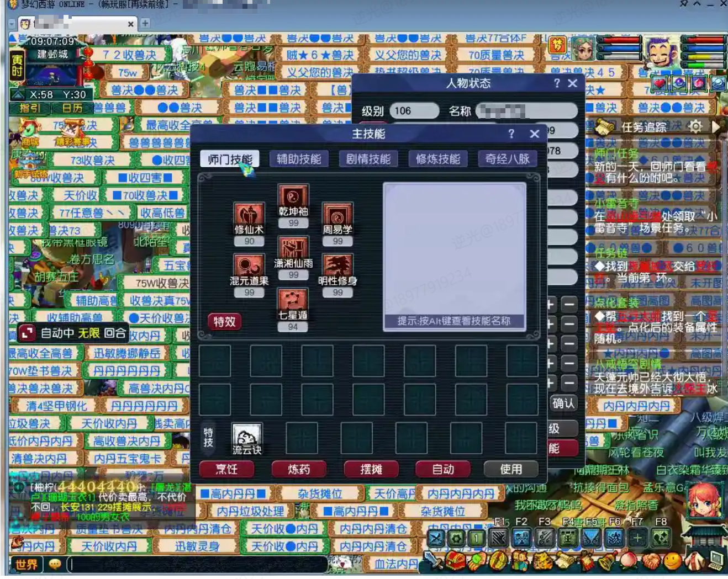Click the 使用 use button

point(511,469)
